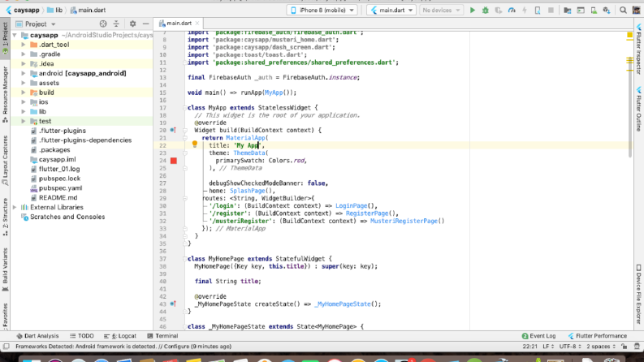Open Flutter Performance panel

(598, 336)
